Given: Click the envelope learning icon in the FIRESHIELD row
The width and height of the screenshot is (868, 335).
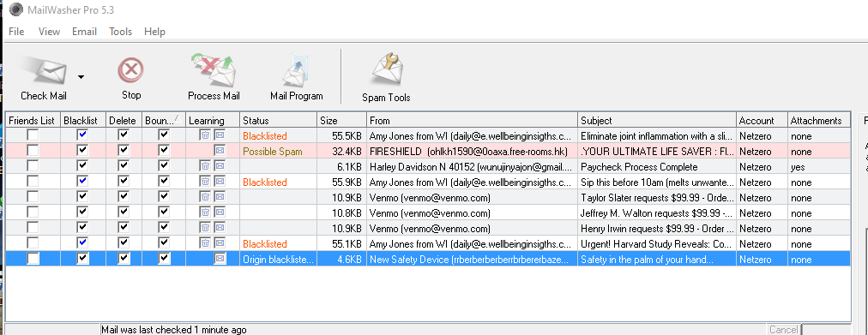Looking at the screenshot, I should (220, 150).
